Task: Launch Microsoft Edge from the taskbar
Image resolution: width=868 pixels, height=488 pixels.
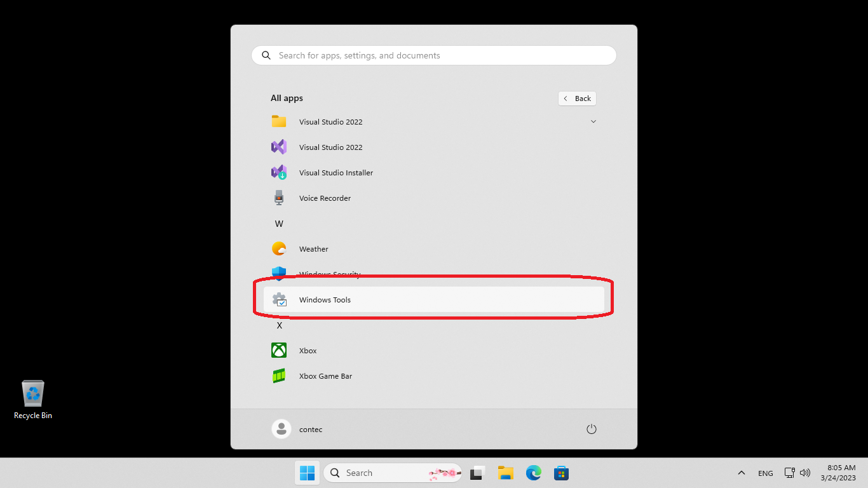Action: (x=533, y=473)
